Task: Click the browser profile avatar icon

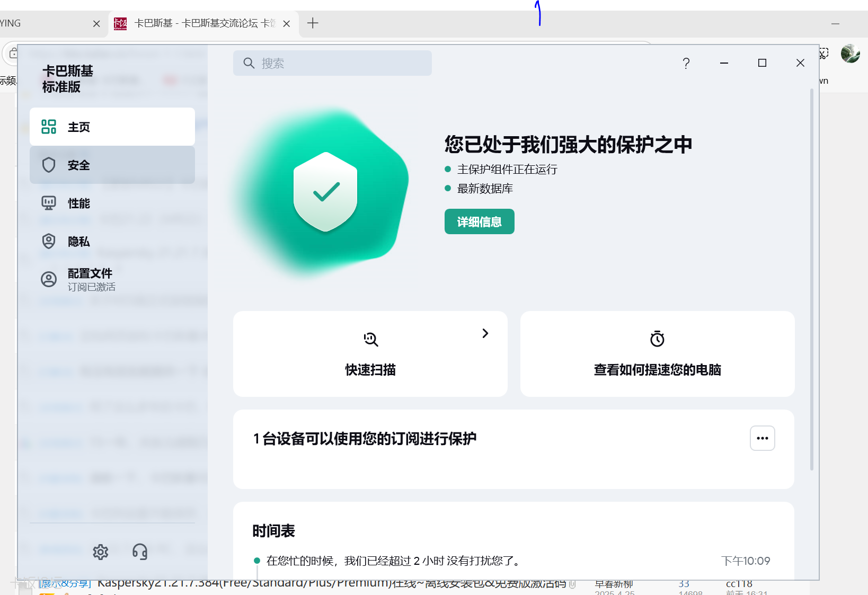Action: point(851,54)
